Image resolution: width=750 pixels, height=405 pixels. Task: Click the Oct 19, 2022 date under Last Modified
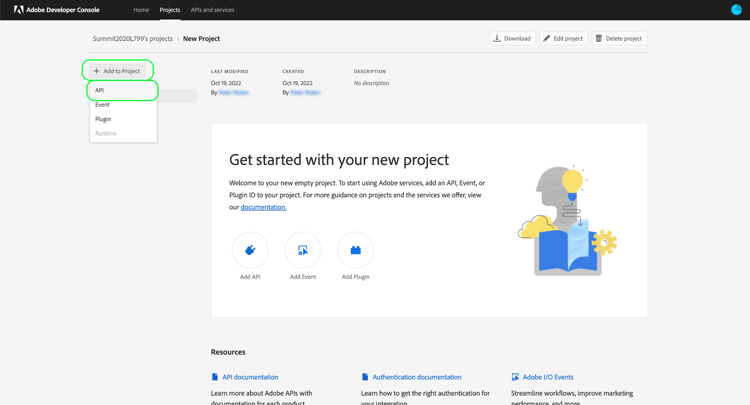[x=226, y=83]
